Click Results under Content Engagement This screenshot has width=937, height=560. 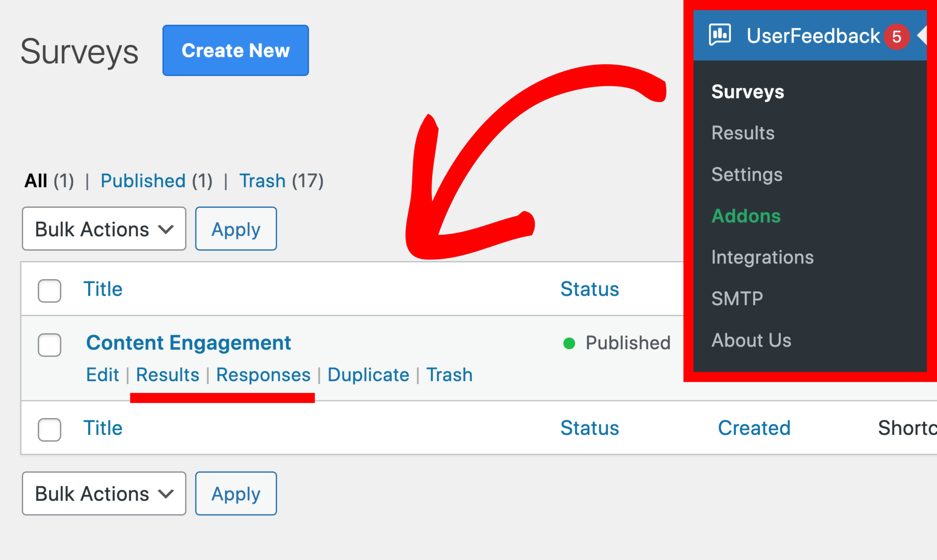(168, 375)
